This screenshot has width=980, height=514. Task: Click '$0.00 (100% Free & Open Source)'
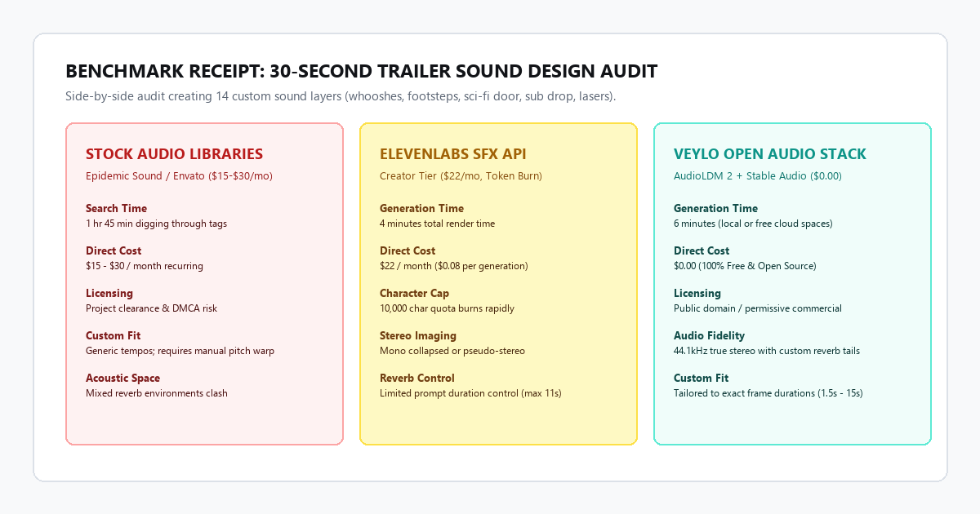[745, 266]
